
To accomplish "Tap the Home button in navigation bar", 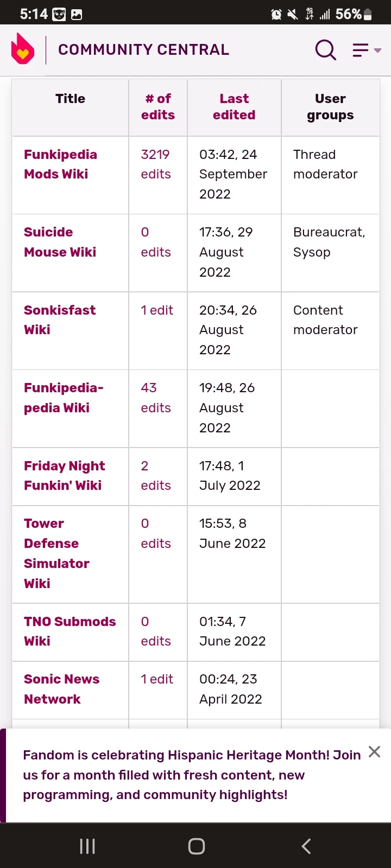I will pos(196,845).
